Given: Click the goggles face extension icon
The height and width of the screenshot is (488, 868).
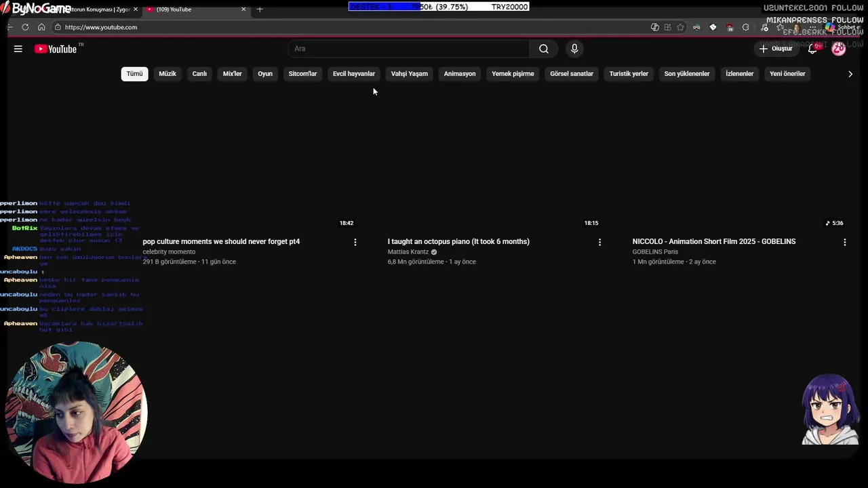Looking at the screenshot, I should click(696, 27).
